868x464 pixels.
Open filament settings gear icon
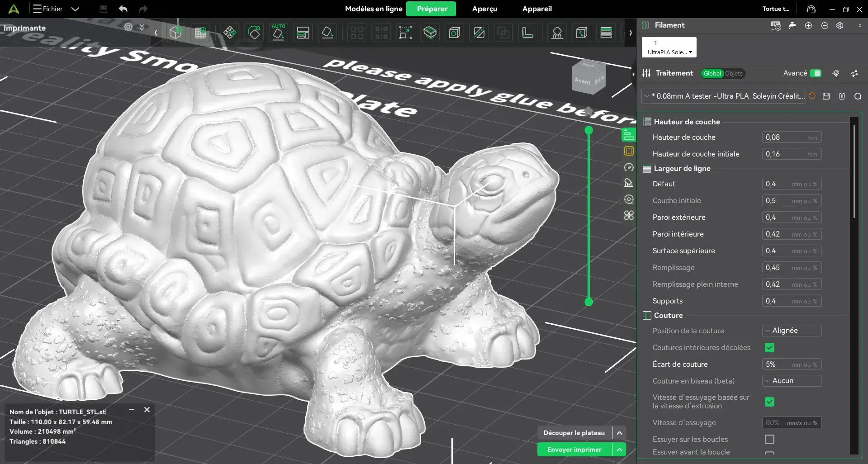[x=840, y=25]
